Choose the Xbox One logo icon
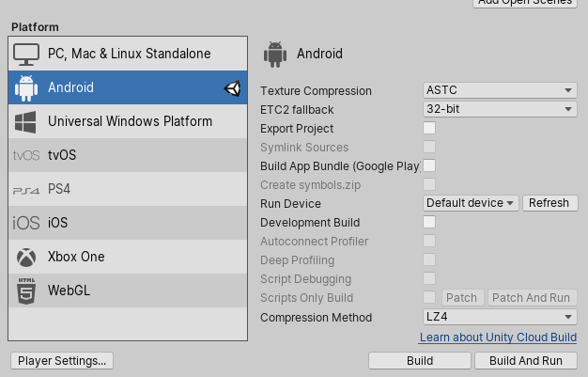 (26, 258)
